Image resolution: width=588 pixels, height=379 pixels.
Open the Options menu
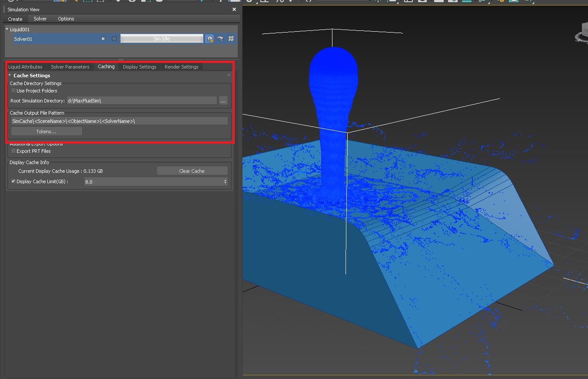66,19
